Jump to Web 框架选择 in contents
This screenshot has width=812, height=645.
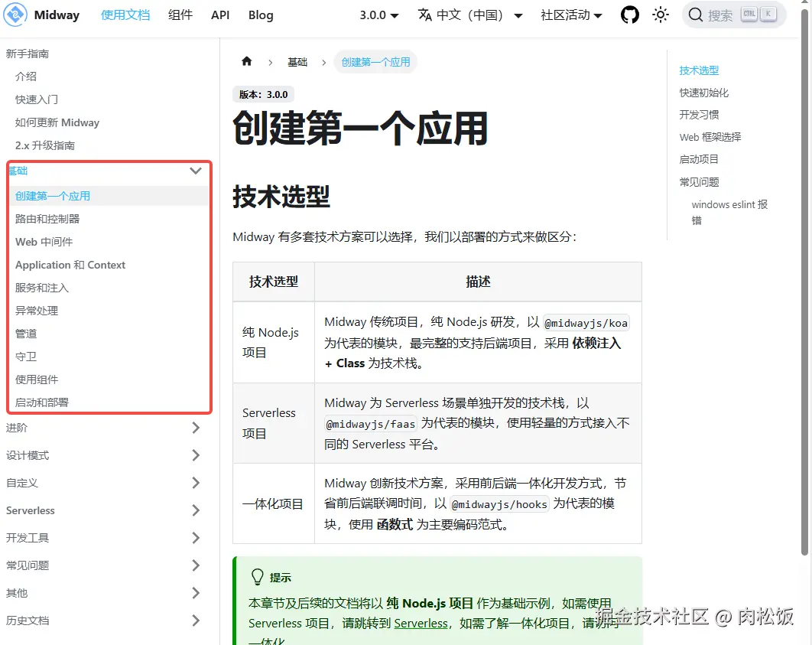(x=710, y=137)
